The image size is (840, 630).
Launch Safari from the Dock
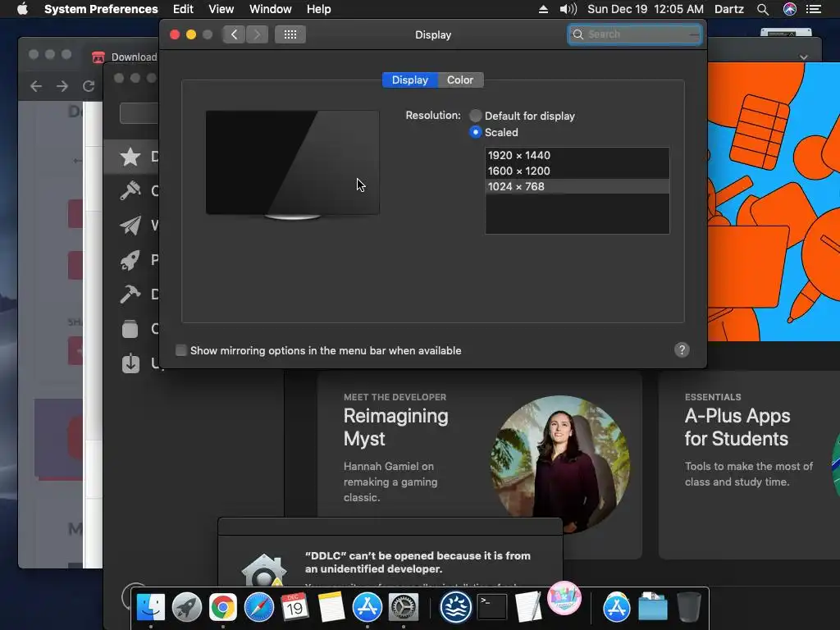pyautogui.click(x=258, y=607)
